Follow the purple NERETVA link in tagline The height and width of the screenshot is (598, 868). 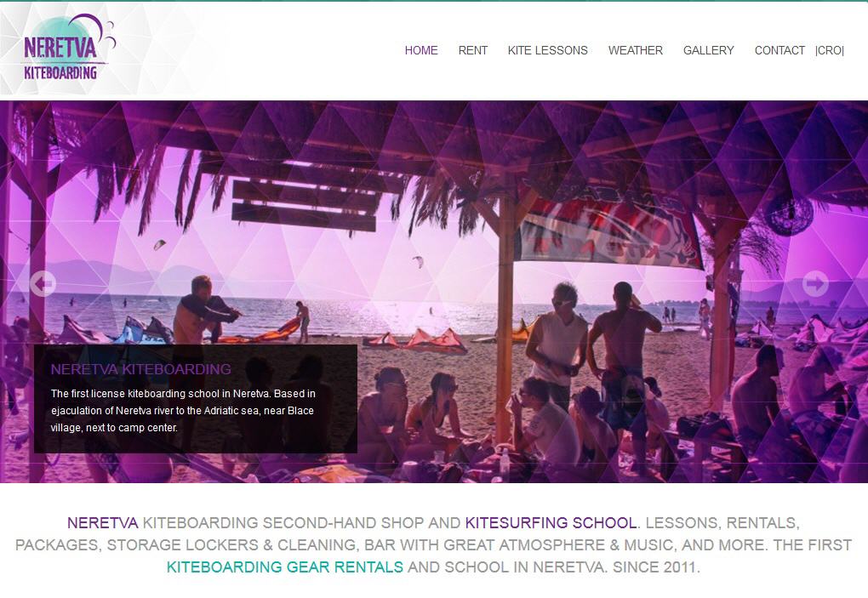102,523
